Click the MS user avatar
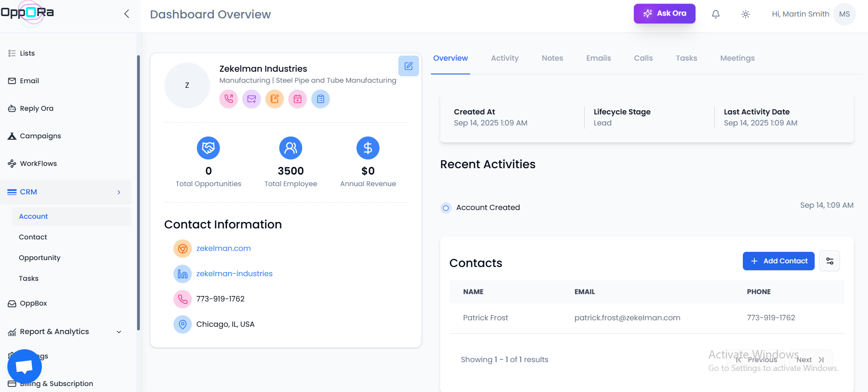 [x=844, y=14]
